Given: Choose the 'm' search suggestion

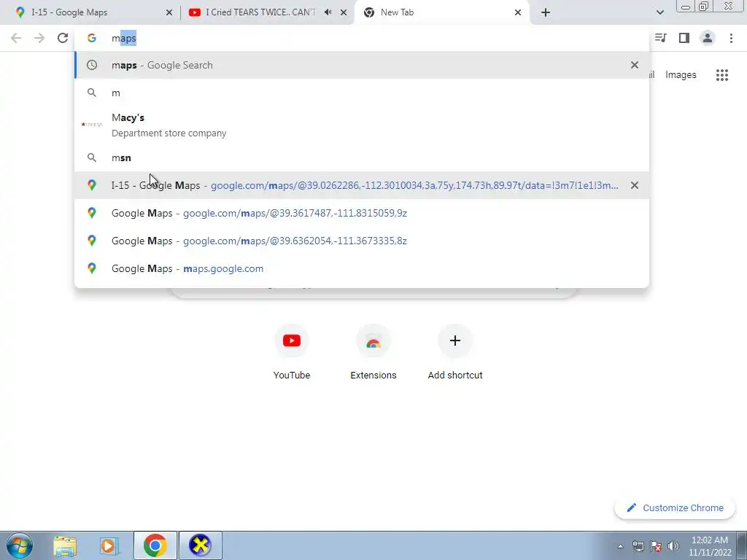Looking at the screenshot, I should (362, 93).
